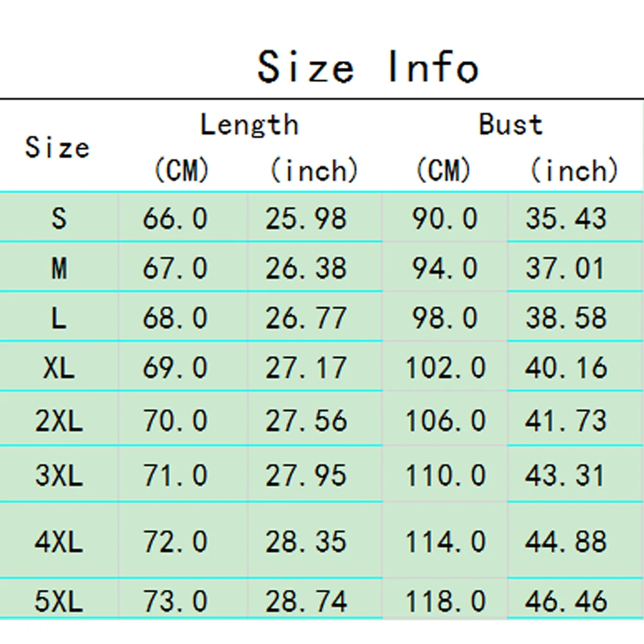This screenshot has height=644, width=644.
Task: Click the 66.0 length cell
Action: pos(175,219)
